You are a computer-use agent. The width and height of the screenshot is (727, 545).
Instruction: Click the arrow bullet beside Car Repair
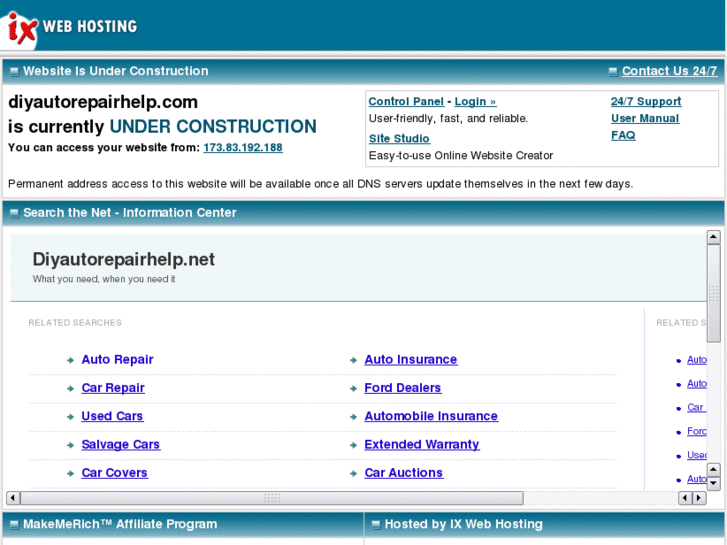70,389
